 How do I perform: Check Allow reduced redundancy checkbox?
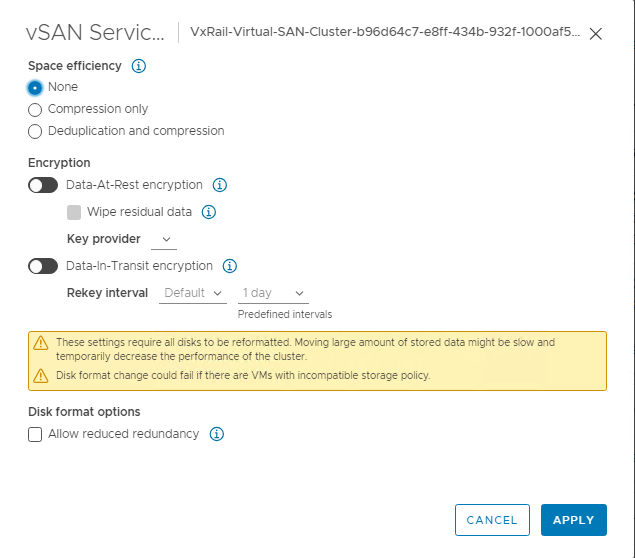(x=36, y=434)
